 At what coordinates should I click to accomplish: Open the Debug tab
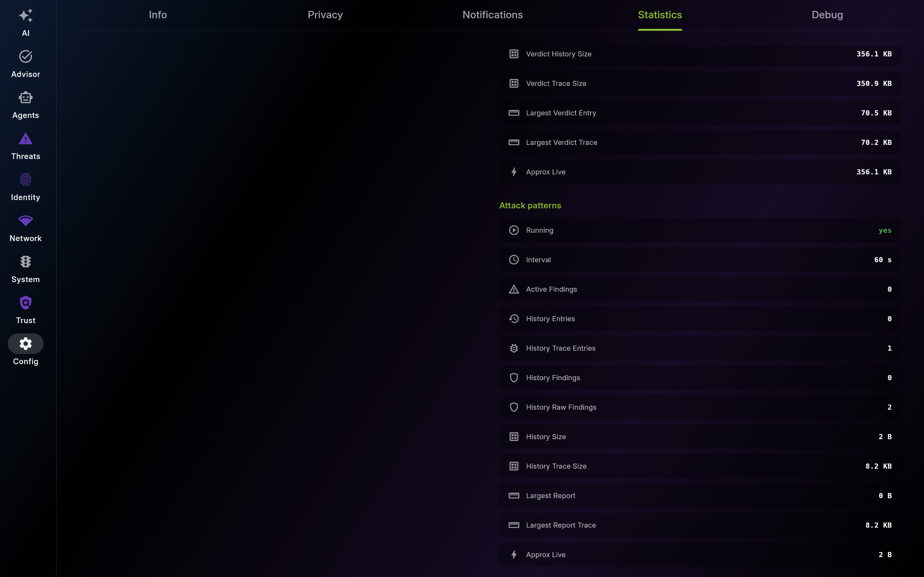(x=827, y=15)
